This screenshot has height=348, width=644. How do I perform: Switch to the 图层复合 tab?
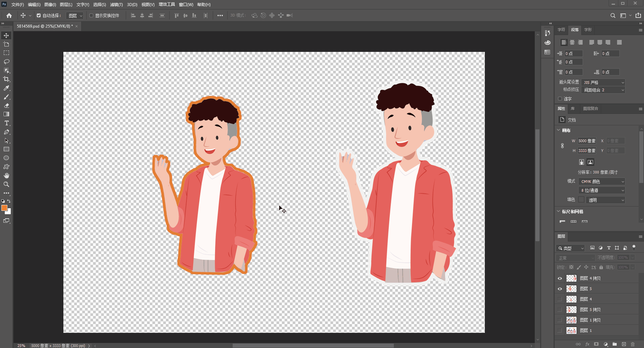[591, 108]
